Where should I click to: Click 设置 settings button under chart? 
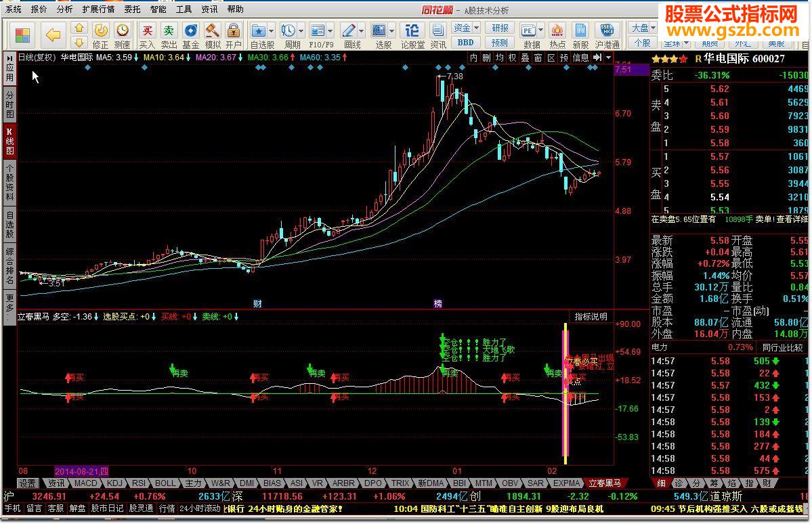[x=27, y=483]
